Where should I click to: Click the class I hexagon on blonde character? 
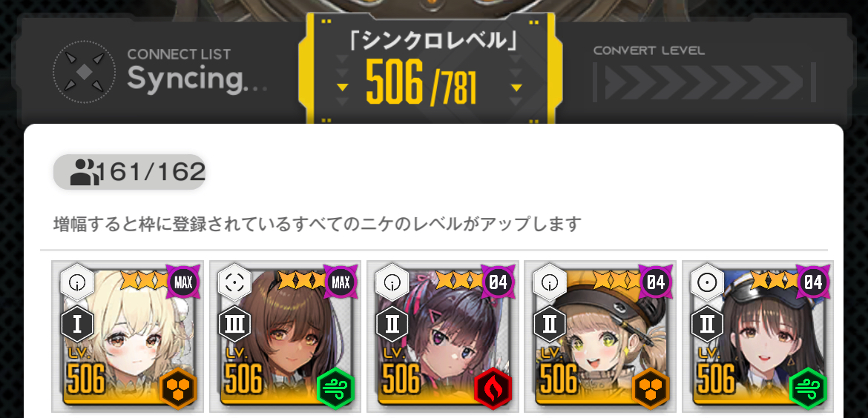[x=77, y=324]
